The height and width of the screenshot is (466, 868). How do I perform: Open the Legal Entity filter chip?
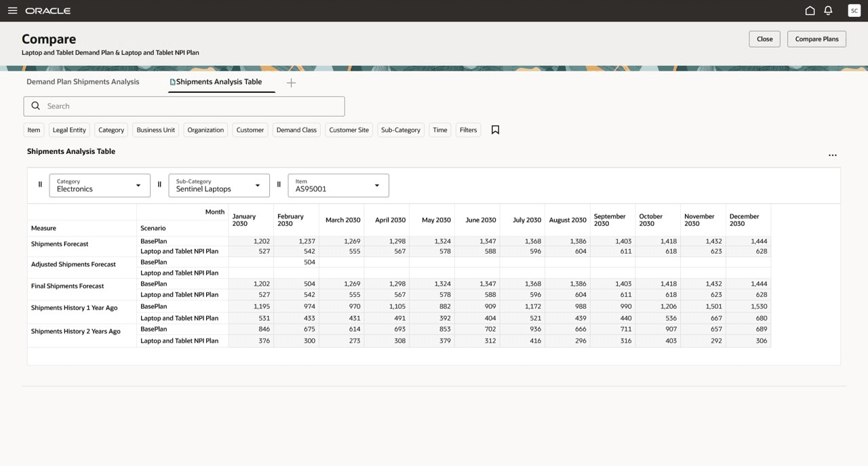click(x=69, y=130)
